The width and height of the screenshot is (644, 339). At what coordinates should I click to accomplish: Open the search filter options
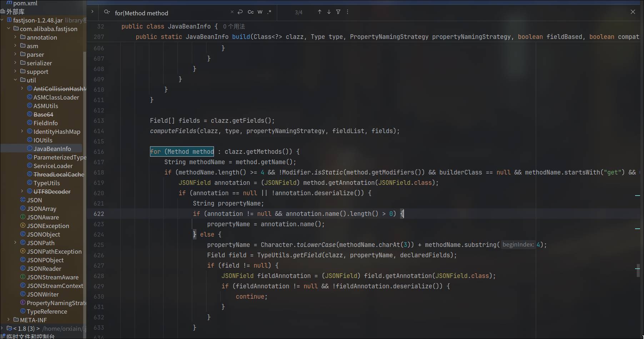(338, 12)
